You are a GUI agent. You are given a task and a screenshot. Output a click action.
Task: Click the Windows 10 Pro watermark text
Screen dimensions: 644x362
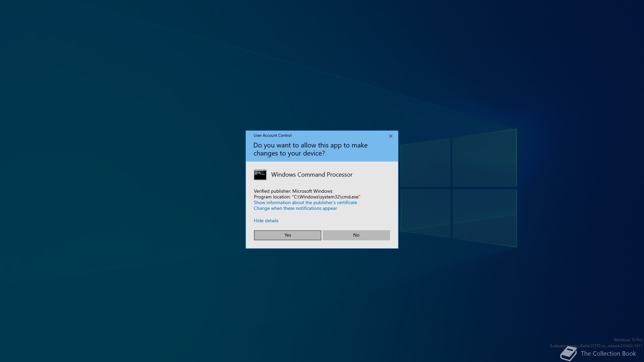[x=628, y=340]
